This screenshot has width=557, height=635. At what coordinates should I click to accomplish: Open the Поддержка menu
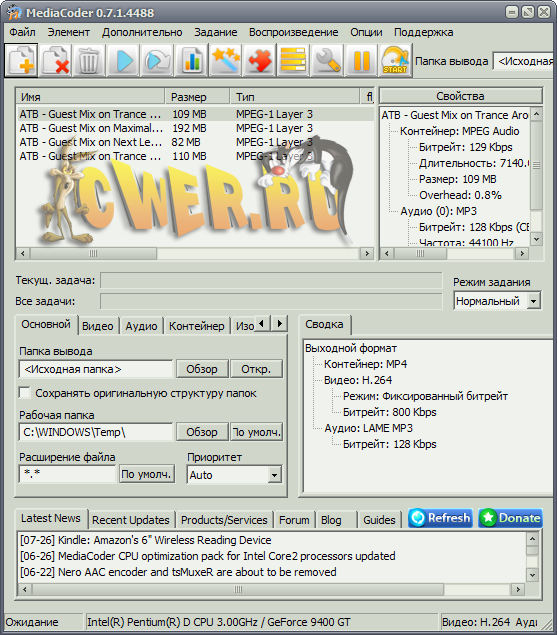click(x=424, y=32)
